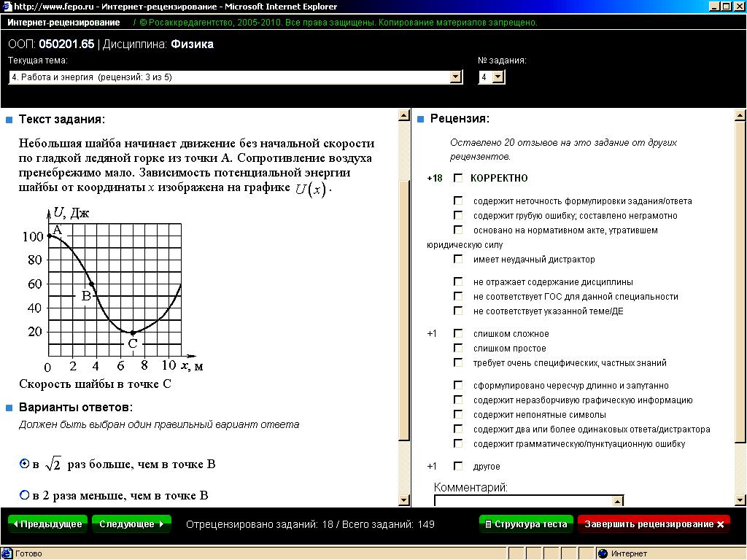Screen dimensions: 747x560
Task: Maximize the Internet Explorer window
Action: pos(726,6)
